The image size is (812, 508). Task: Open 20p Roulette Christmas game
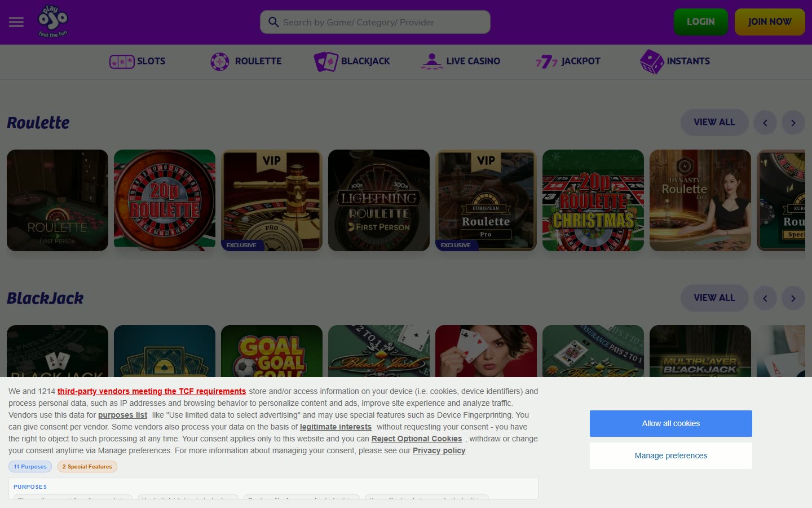[x=593, y=200]
